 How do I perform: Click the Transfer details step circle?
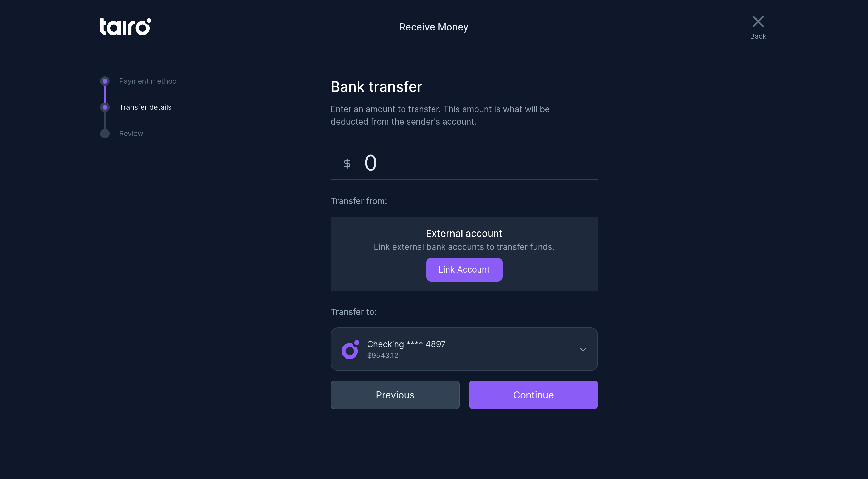tap(105, 107)
